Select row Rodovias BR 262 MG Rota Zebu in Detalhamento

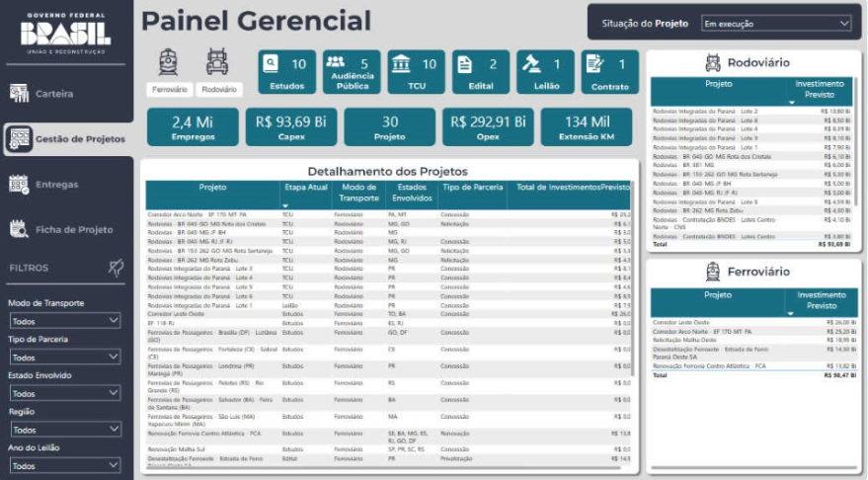(387, 260)
